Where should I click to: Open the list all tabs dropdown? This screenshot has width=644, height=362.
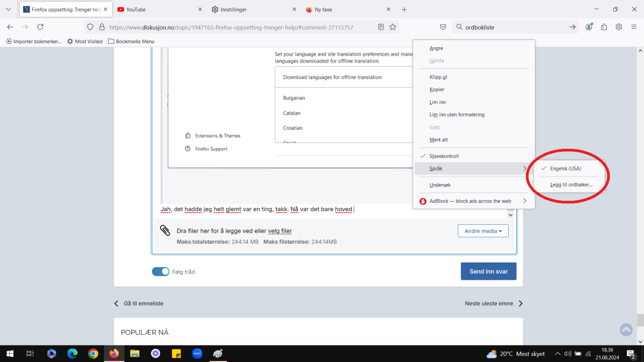click(x=8, y=10)
